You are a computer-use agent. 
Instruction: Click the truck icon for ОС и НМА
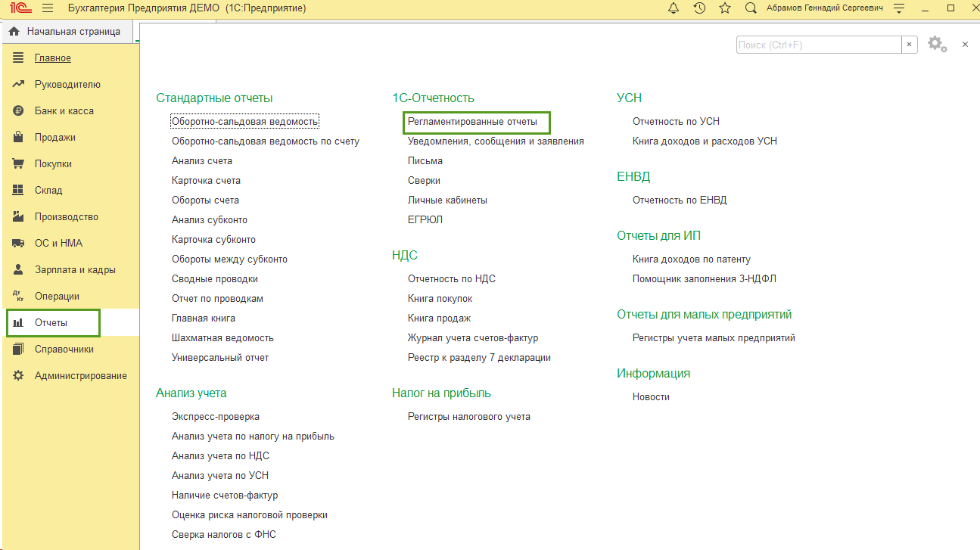(x=19, y=243)
